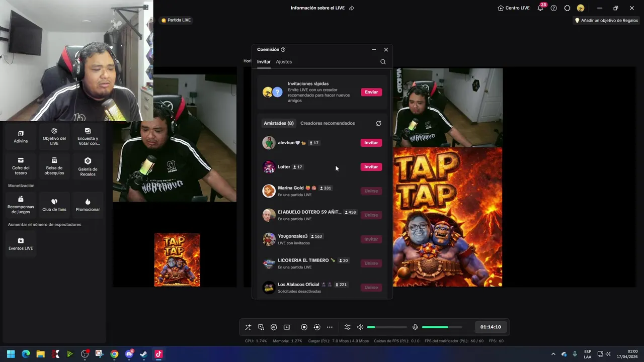Open Encuesta y Votar tool

(88, 137)
